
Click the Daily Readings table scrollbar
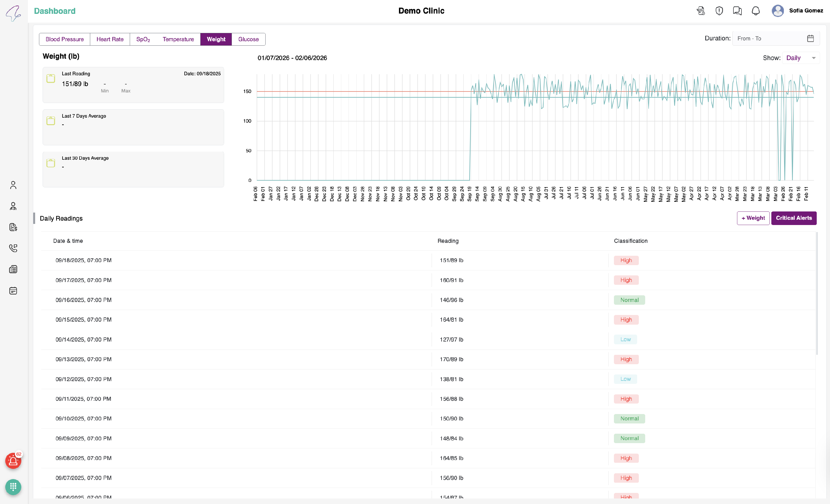tap(816, 293)
